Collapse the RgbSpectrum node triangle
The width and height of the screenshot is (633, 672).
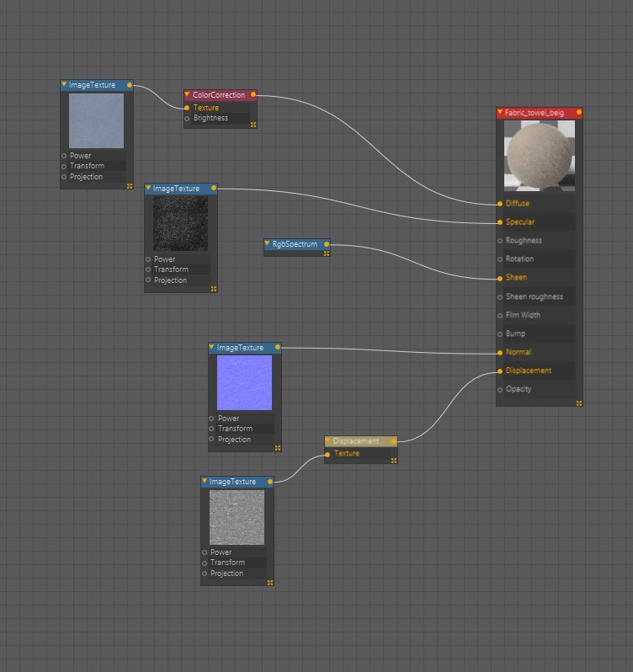[x=267, y=243]
